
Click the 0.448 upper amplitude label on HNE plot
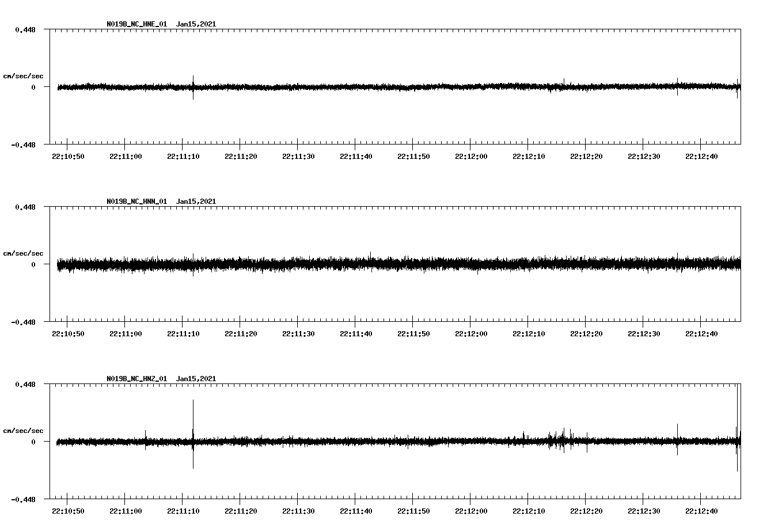point(26,29)
